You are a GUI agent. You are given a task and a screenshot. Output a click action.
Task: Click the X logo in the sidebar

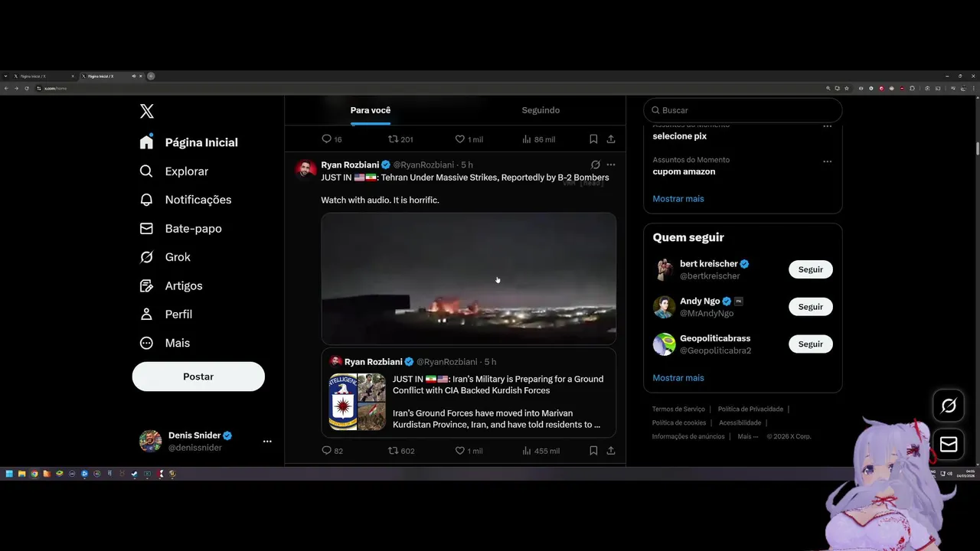[147, 111]
